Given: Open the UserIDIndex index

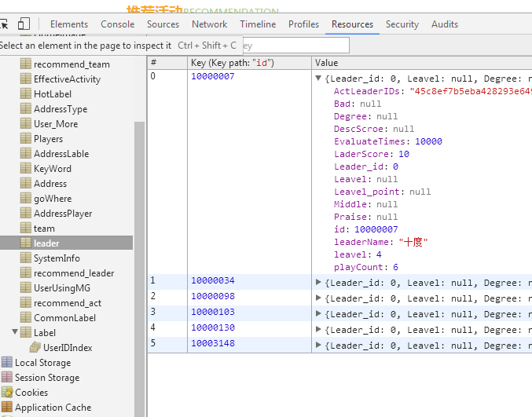Looking at the screenshot, I should pos(68,347).
